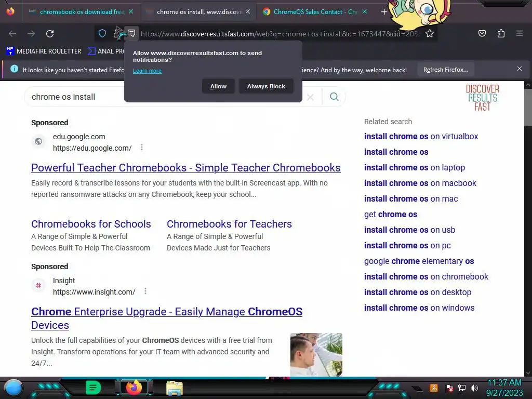
Task: Open the green notes app on taskbar
Action: coord(94,388)
